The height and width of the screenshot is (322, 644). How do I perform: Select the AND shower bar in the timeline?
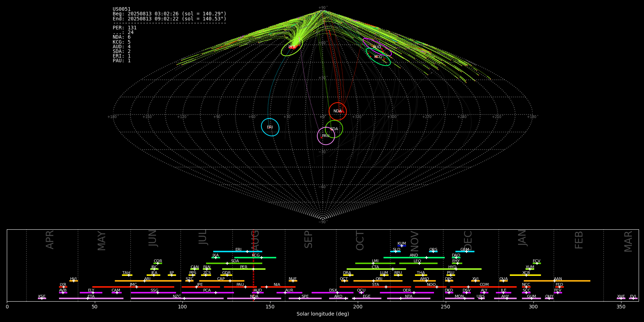pyautogui.click(x=414, y=258)
